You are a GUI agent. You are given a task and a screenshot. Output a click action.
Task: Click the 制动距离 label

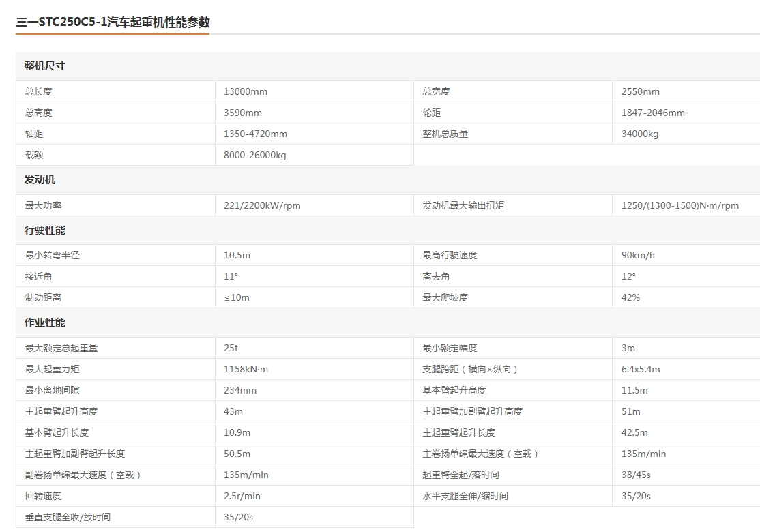(43, 297)
